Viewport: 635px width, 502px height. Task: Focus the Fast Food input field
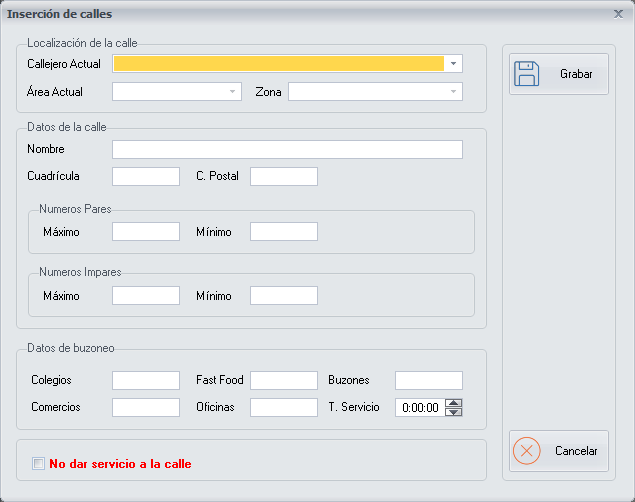284,380
